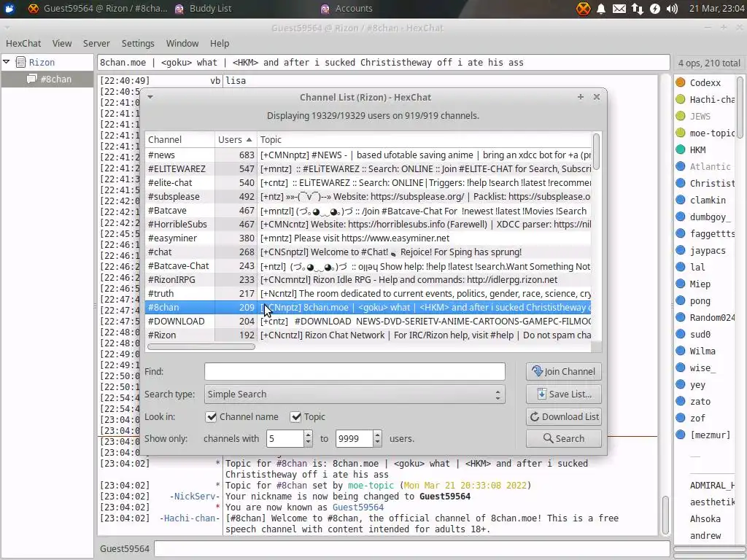Screen dimensions: 747x560
Task: Click the blue dot beside pong
Action: [x=681, y=300]
